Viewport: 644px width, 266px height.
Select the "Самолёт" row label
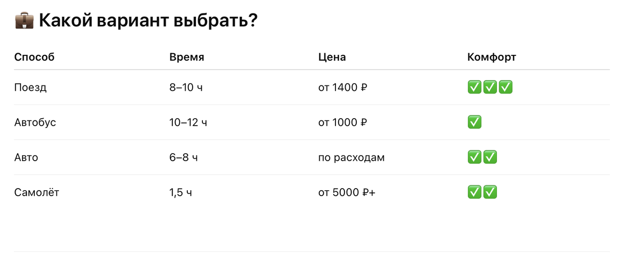36,192
